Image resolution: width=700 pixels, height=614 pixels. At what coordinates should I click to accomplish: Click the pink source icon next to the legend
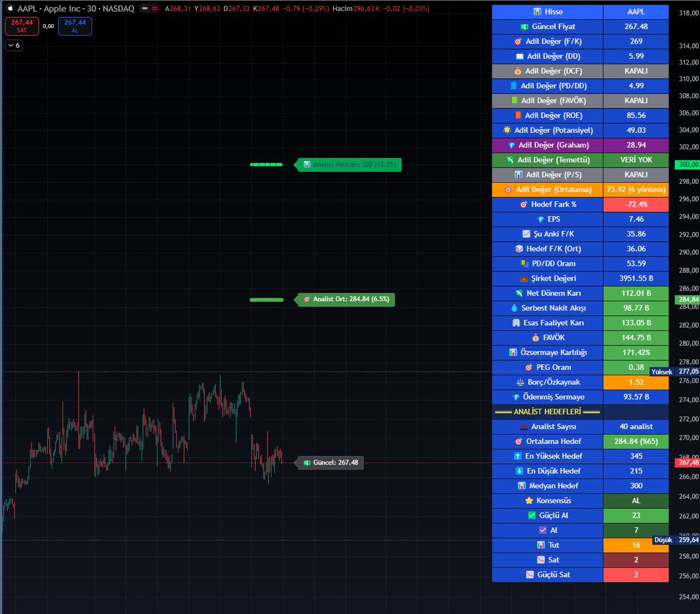coord(154,8)
